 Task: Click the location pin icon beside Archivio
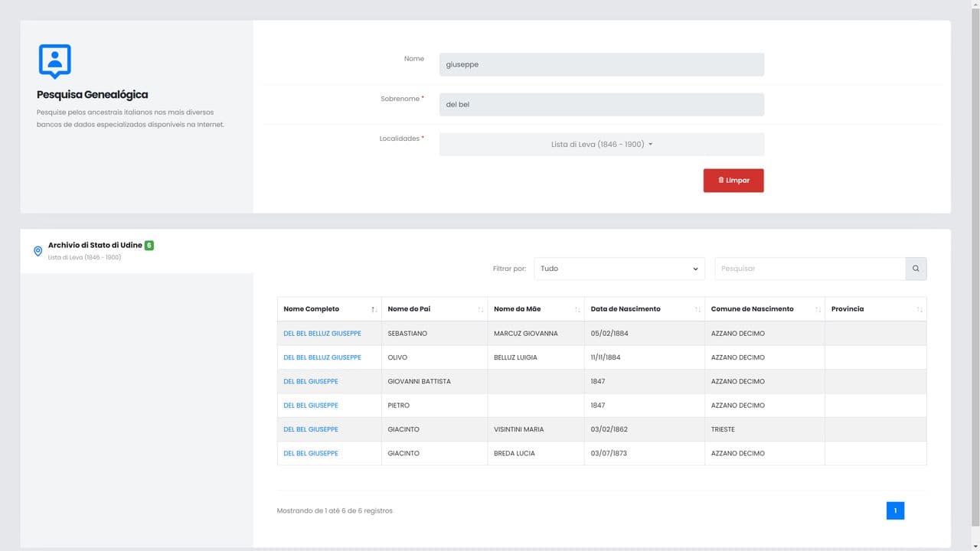[x=38, y=251]
